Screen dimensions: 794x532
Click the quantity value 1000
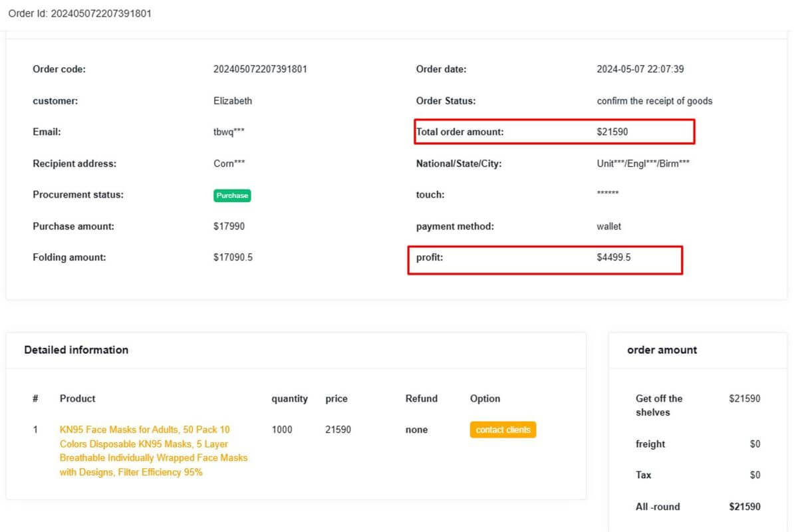(x=282, y=430)
